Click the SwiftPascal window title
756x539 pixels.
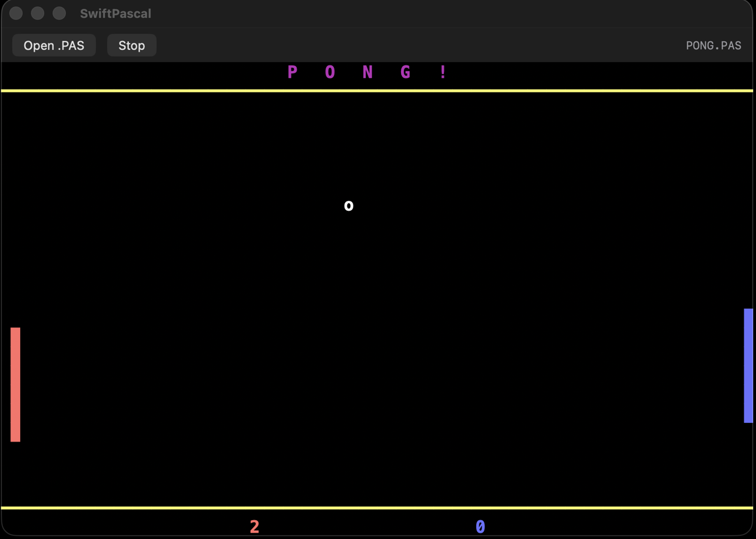click(115, 13)
